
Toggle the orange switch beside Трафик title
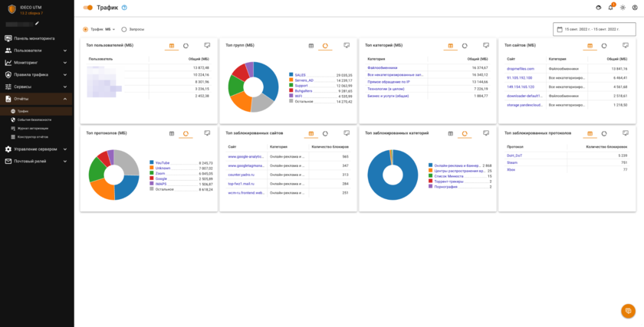point(87,8)
